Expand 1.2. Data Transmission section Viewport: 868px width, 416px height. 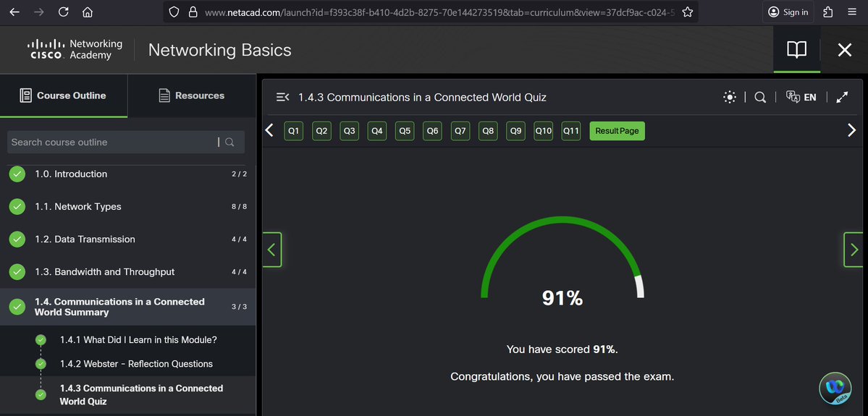point(128,239)
